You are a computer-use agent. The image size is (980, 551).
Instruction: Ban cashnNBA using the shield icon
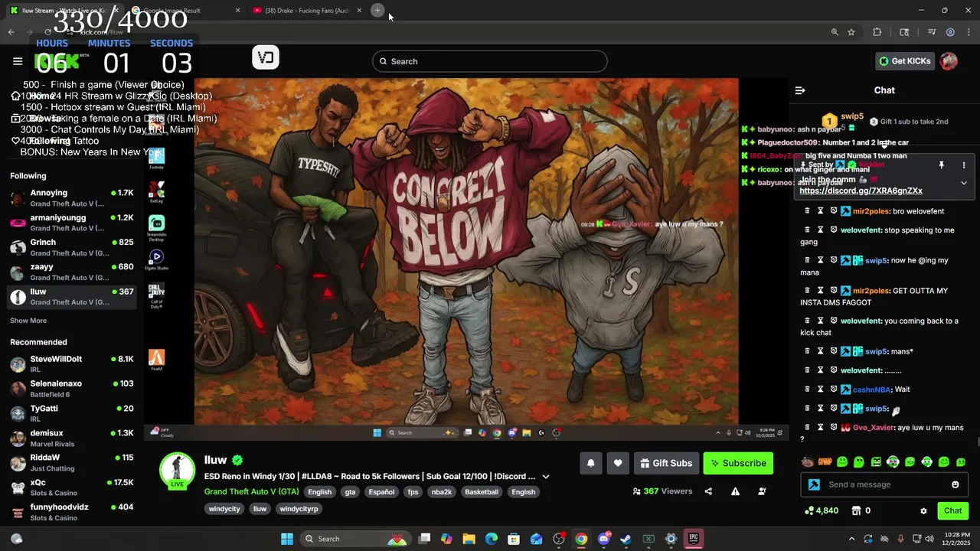[834, 390]
